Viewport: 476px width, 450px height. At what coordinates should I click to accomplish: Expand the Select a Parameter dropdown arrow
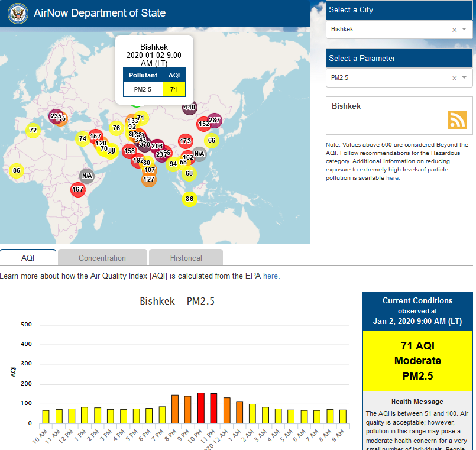465,77
